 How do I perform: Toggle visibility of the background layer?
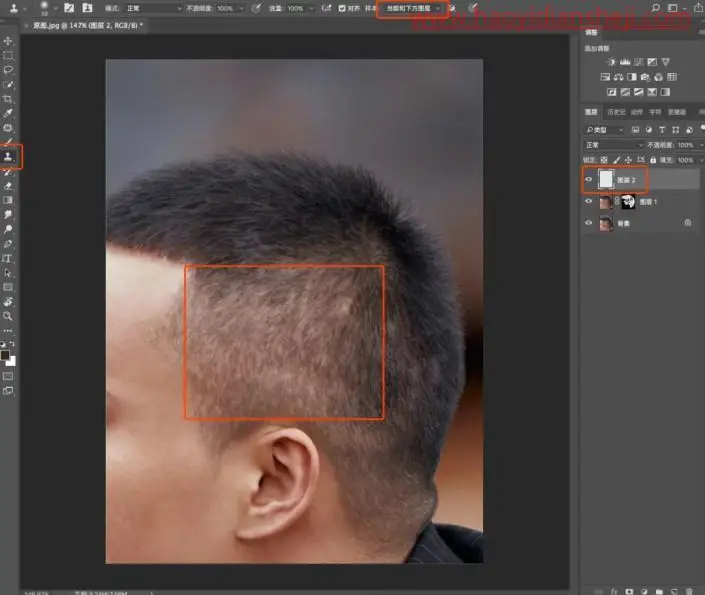point(589,223)
